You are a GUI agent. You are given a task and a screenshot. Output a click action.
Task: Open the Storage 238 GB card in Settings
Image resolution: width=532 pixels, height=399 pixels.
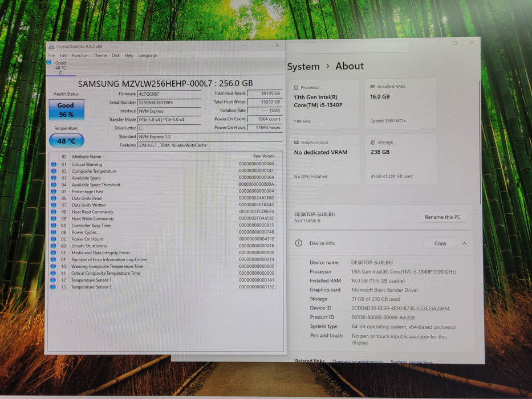(401, 159)
